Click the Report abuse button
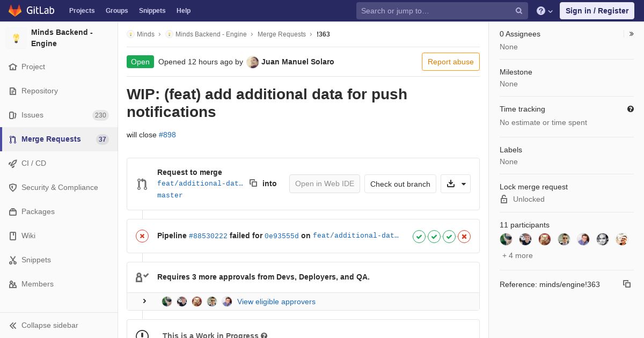The height and width of the screenshot is (338, 644). [x=450, y=62]
